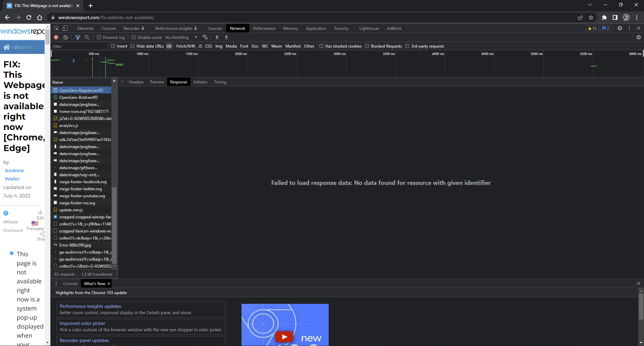Image resolution: width=644 pixels, height=346 pixels.
Task: Click export HAR download icon
Action: click(226, 38)
